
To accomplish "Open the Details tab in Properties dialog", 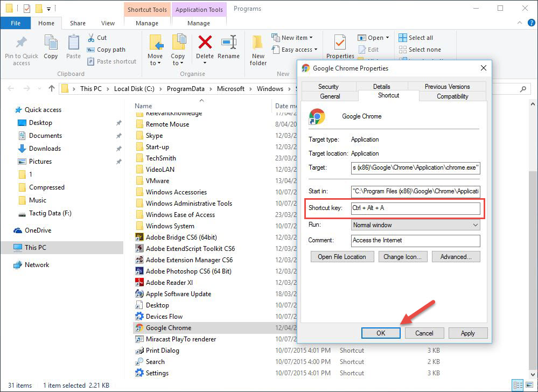I will (x=381, y=87).
